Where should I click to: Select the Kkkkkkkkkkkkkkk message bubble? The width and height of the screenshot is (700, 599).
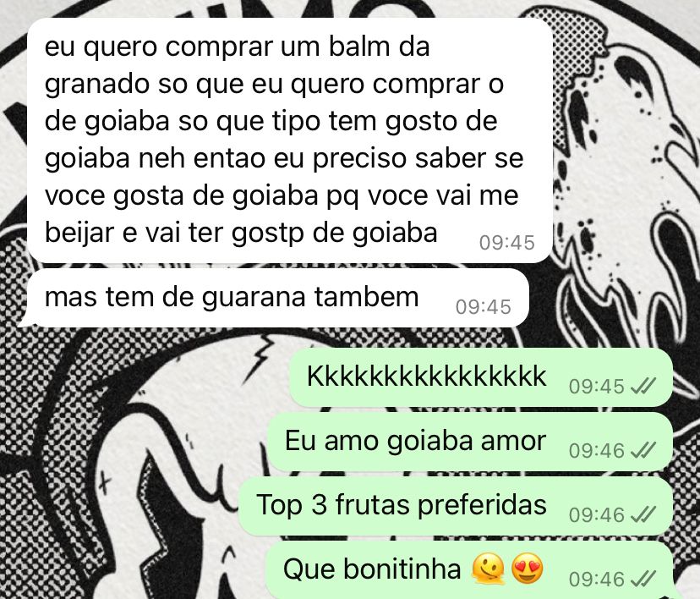tap(481, 377)
